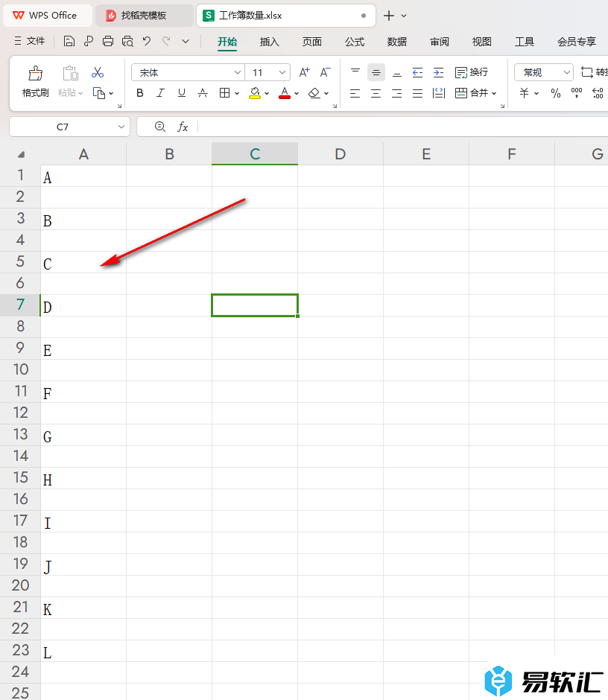Image resolution: width=608 pixels, height=700 pixels.
Task: Expand border style dropdown arrow
Action: pos(237,93)
